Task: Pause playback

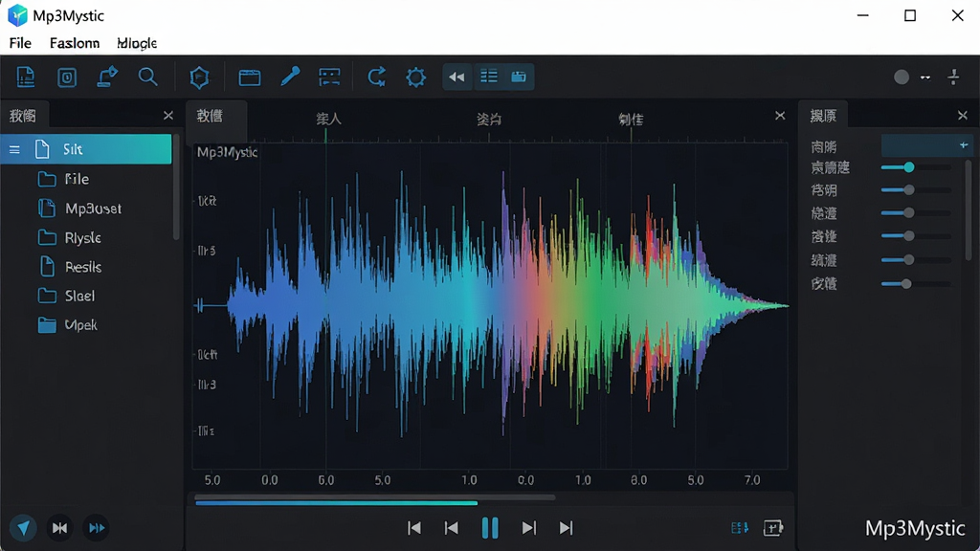Action: 490,528
